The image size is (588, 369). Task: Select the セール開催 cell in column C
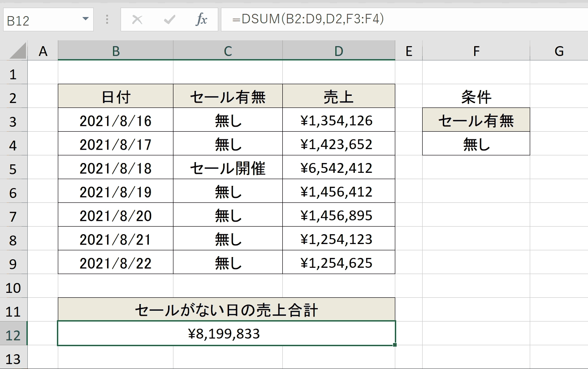[x=228, y=168]
